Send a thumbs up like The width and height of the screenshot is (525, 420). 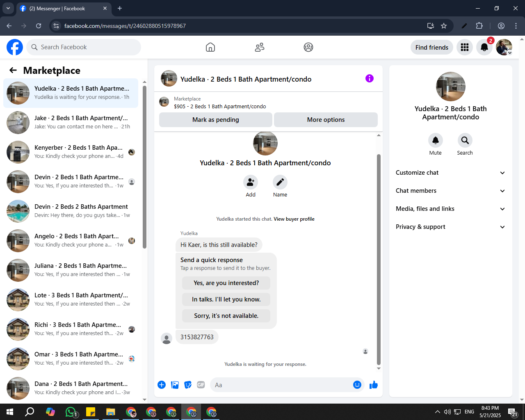click(374, 385)
